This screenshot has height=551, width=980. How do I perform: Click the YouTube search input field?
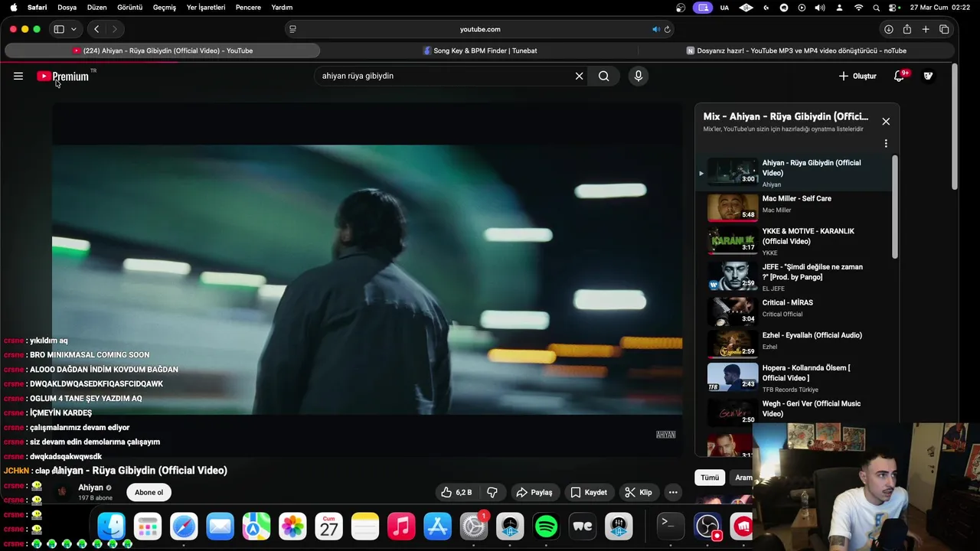pos(444,76)
